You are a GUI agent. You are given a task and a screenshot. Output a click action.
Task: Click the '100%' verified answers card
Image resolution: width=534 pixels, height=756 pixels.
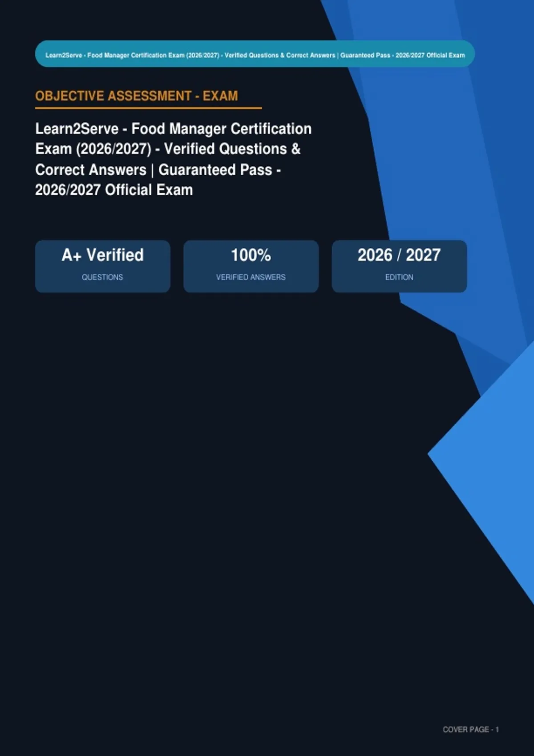(251, 266)
